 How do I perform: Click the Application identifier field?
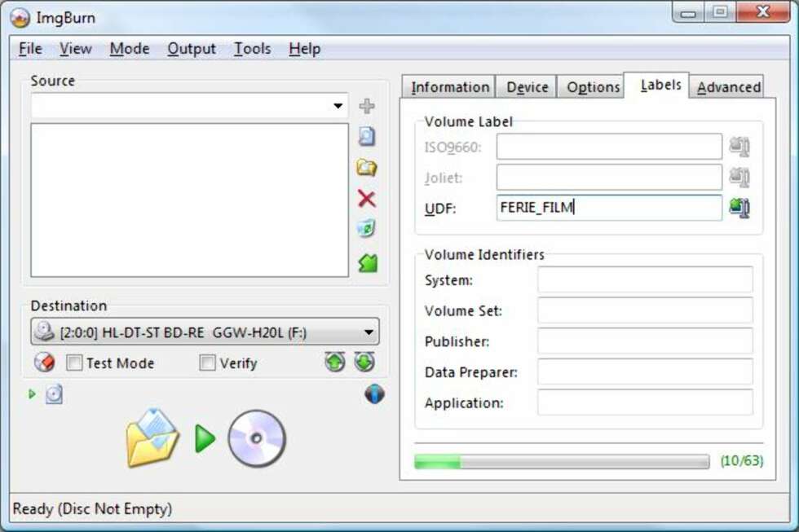645,402
